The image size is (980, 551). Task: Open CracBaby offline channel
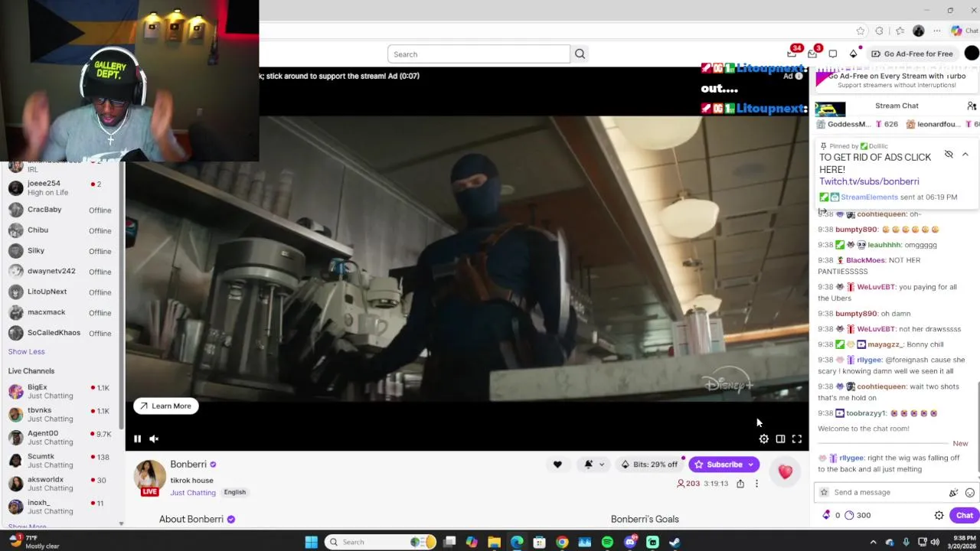[60, 210]
